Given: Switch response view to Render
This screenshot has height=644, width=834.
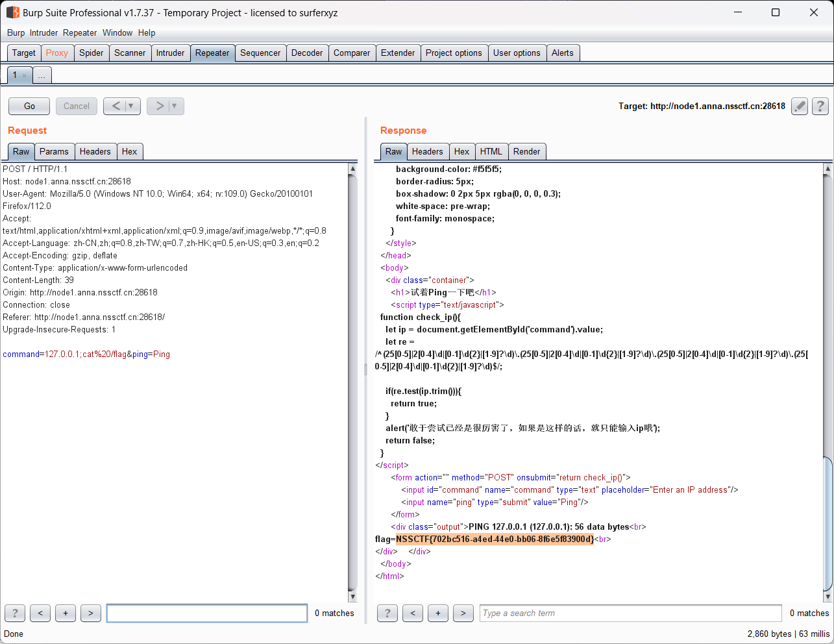Looking at the screenshot, I should 526,151.
